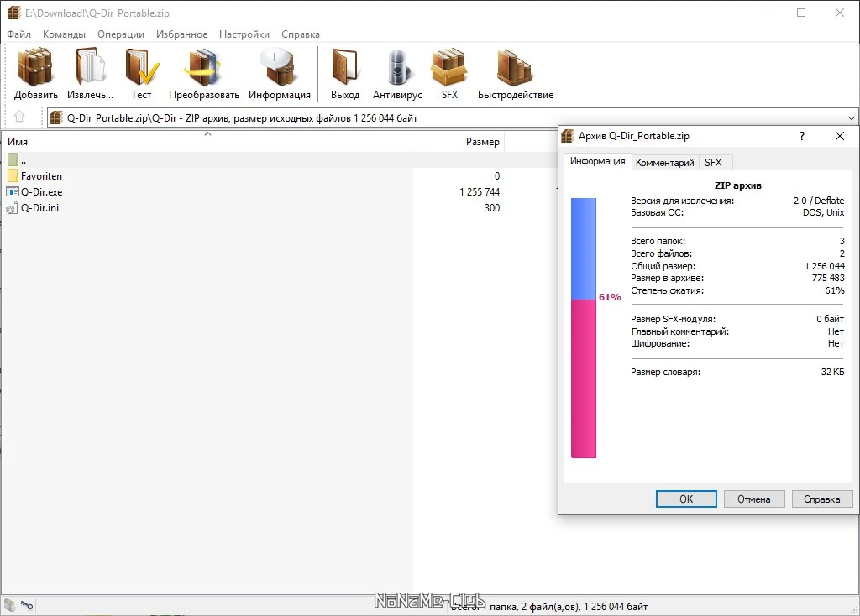Click the help question mark in the archive dialog
This screenshot has width=860, height=616.
[x=802, y=136]
